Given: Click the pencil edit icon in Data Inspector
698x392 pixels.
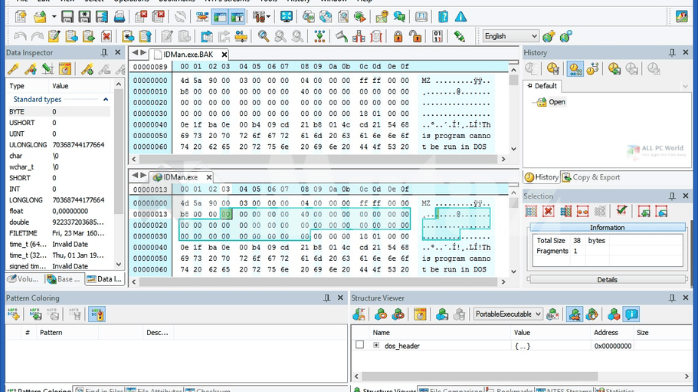Looking at the screenshot, I should point(13,69).
